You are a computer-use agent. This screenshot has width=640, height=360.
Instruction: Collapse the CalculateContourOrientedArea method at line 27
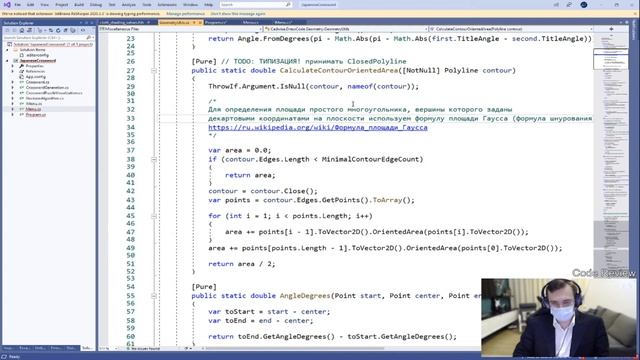pyautogui.click(x=154, y=71)
